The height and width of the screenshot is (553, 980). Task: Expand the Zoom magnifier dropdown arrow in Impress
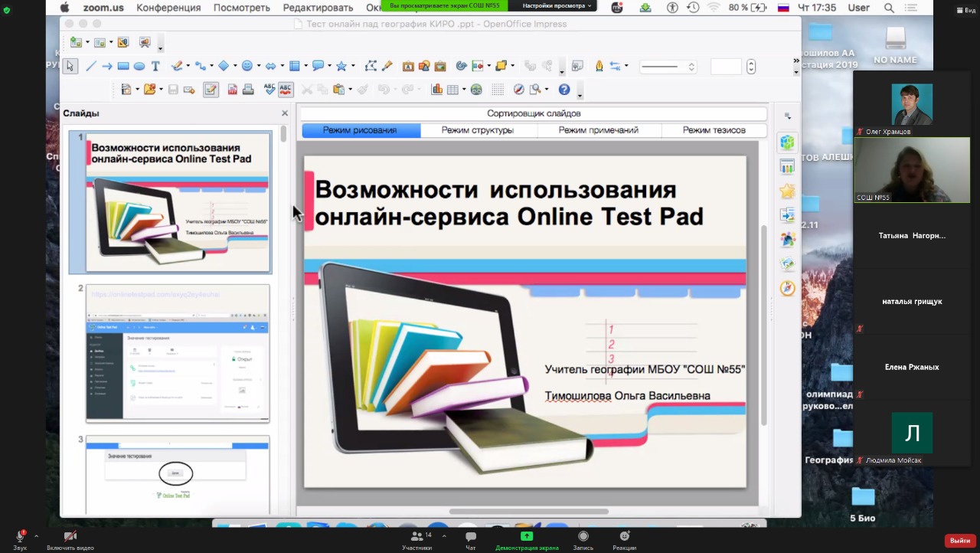coord(546,90)
